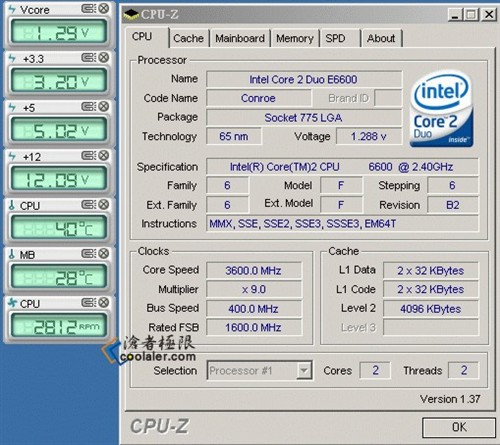Click the CPU-Z chip icon in title bar
This screenshot has width=500, height=445.
(131, 14)
